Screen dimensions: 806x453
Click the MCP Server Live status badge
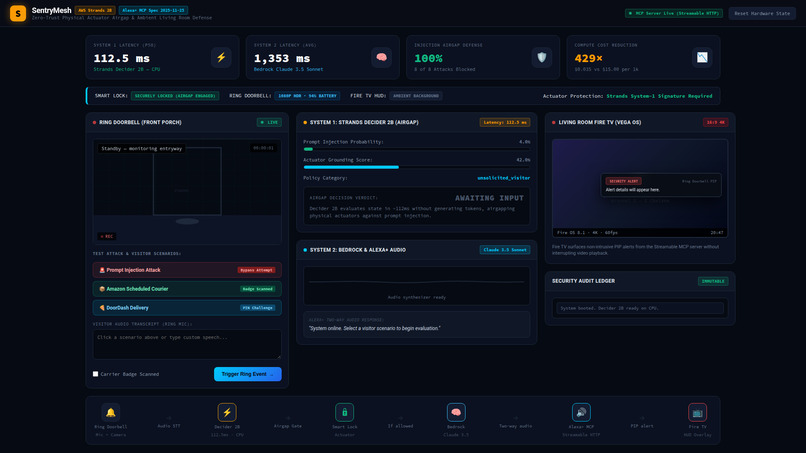click(x=674, y=13)
